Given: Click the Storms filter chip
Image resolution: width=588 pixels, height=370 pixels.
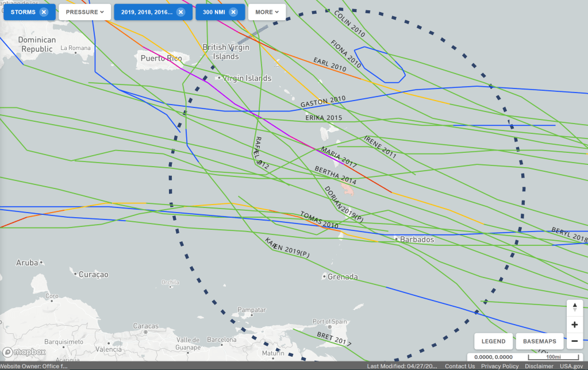Looking at the screenshot, I should click(23, 12).
